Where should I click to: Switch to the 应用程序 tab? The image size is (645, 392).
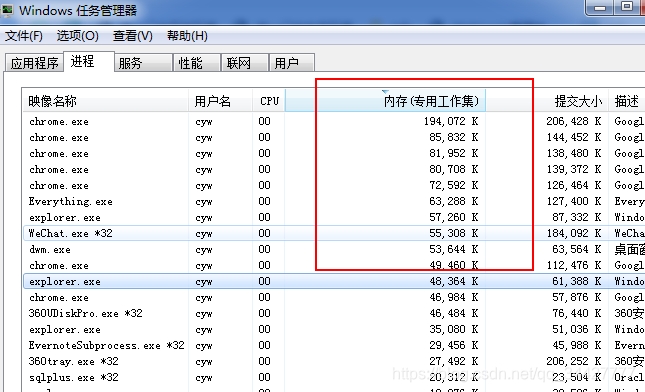(x=34, y=63)
